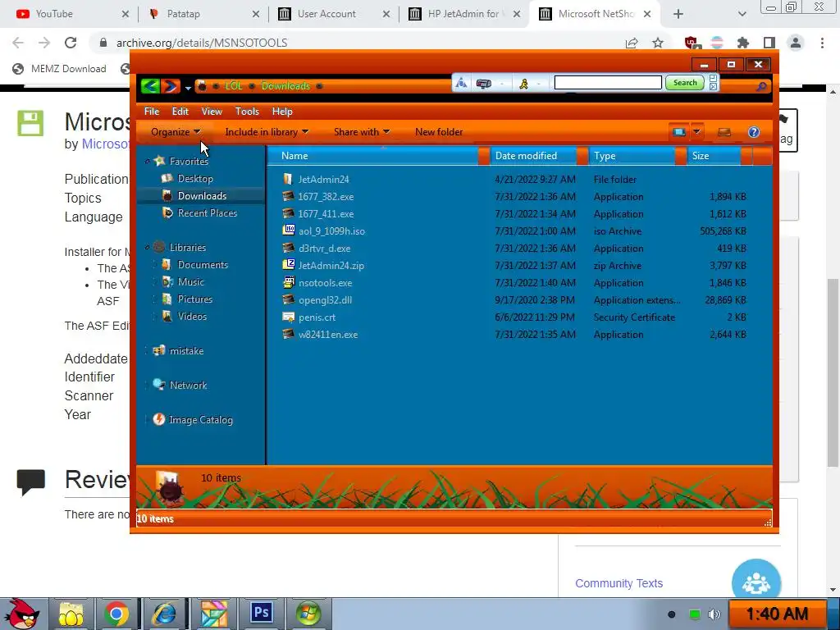Viewport: 840px width, 630px height.
Task: Click the blue Help question mark icon
Action: [x=754, y=132]
